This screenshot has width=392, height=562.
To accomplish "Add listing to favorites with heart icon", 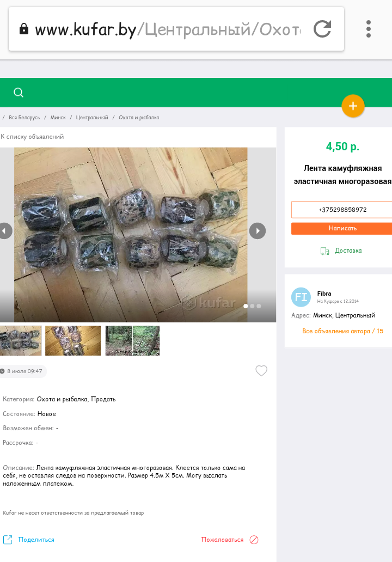I will (x=261, y=371).
